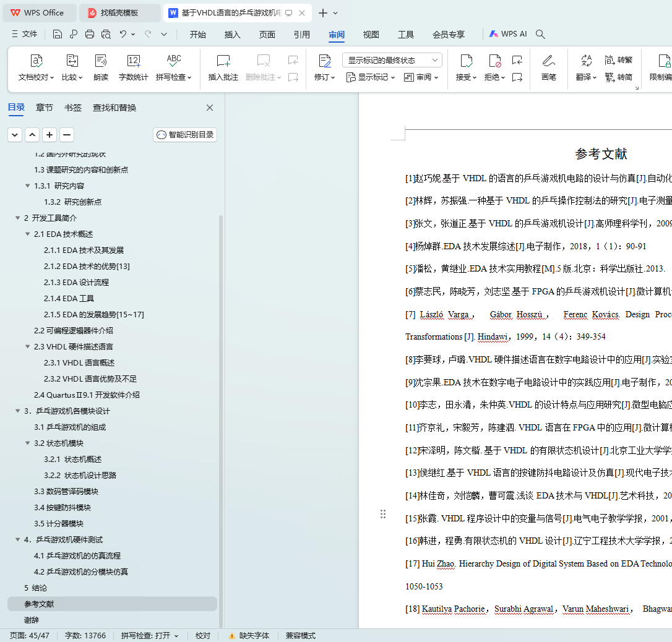Screen dimensions: 672x642
Task: Switch to the 工具 ribbon tab
Action: pyautogui.click(x=406, y=35)
